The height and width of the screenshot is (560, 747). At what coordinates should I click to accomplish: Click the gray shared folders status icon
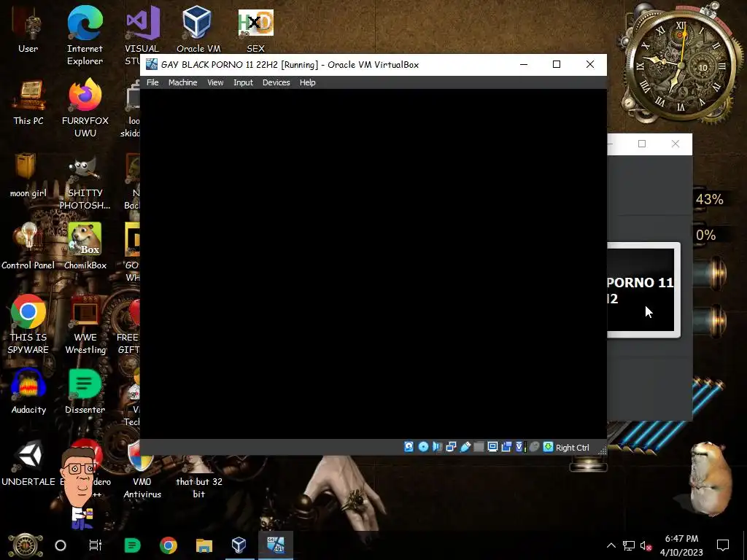point(479,447)
